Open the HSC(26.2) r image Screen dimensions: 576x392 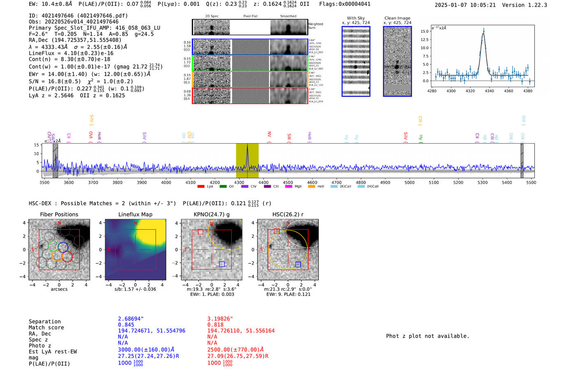coord(288,250)
